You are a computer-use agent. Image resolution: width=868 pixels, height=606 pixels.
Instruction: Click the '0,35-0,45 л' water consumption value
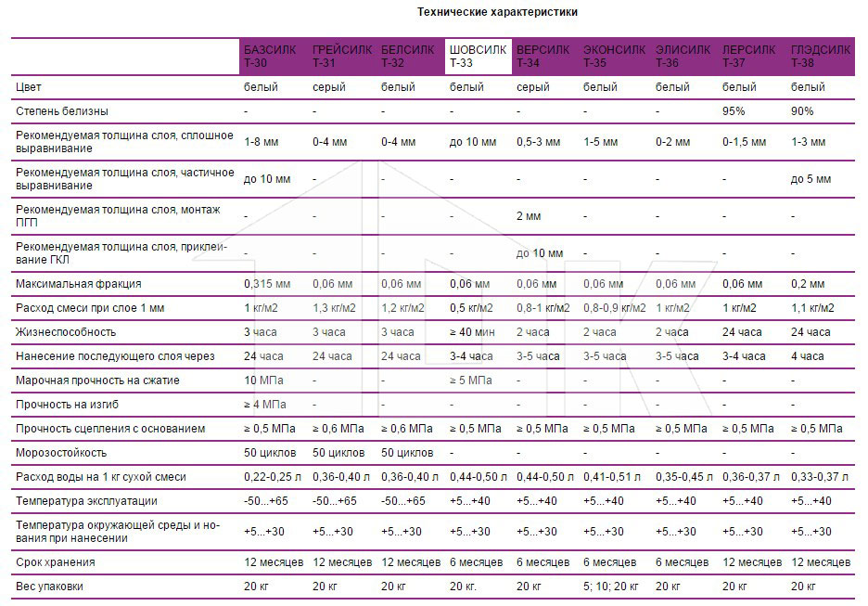[684, 477]
